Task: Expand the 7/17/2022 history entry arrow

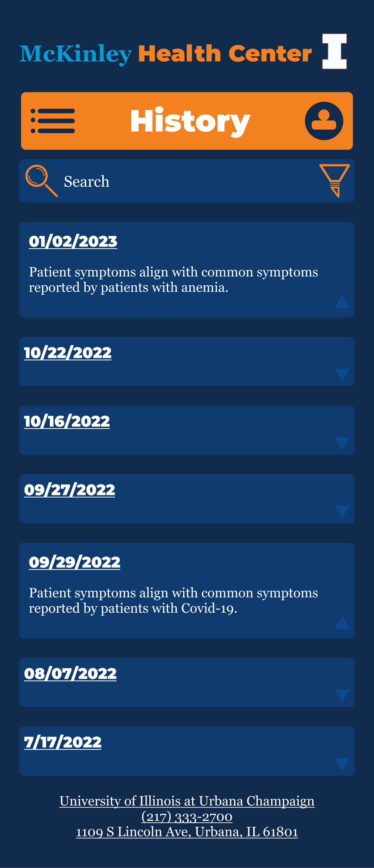Action: tap(342, 764)
